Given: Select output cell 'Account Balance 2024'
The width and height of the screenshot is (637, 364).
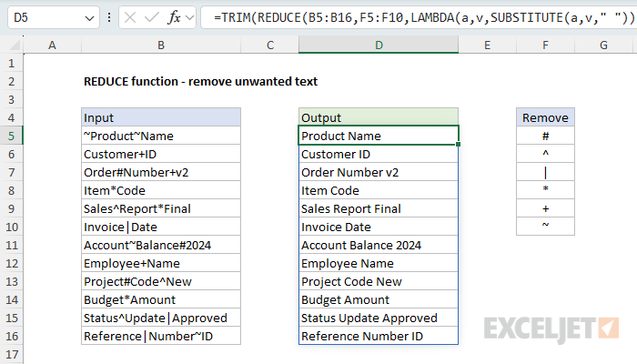Looking at the screenshot, I should pos(379,245).
